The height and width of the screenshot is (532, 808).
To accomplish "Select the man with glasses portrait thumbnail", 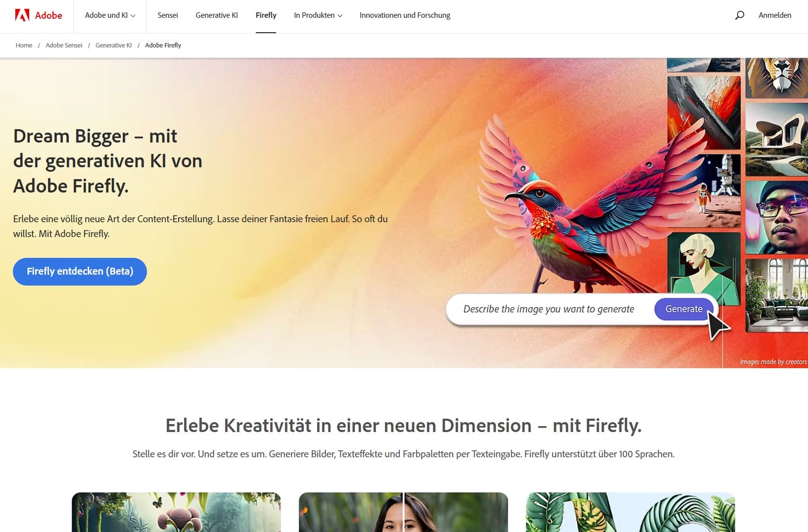I will click(x=776, y=217).
